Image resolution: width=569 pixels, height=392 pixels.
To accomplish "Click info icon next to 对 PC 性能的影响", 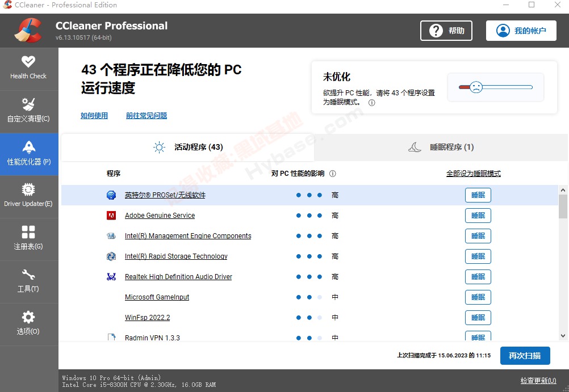I will pyautogui.click(x=332, y=174).
